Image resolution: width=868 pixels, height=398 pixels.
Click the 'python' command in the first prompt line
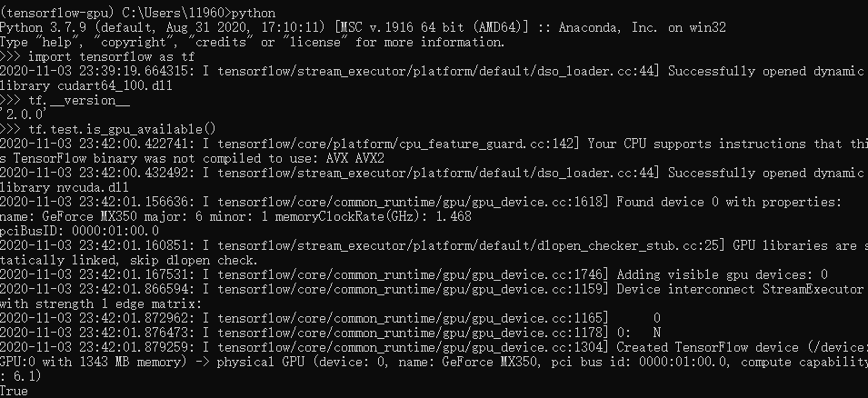coord(254,12)
